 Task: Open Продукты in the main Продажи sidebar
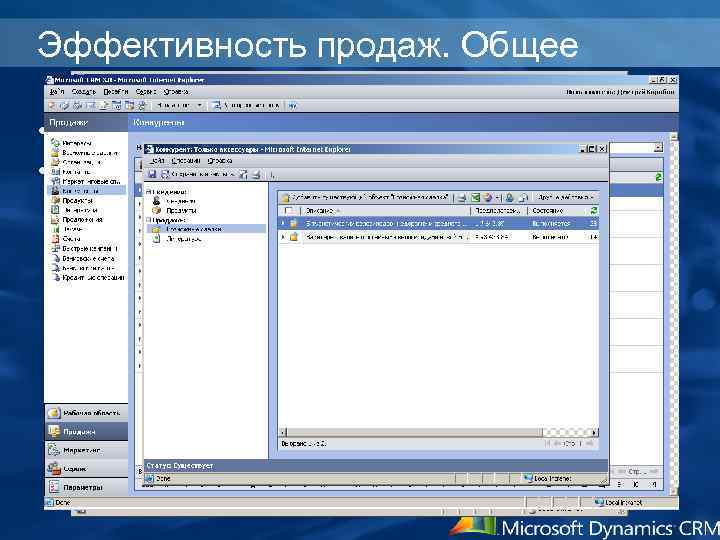click(72, 200)
